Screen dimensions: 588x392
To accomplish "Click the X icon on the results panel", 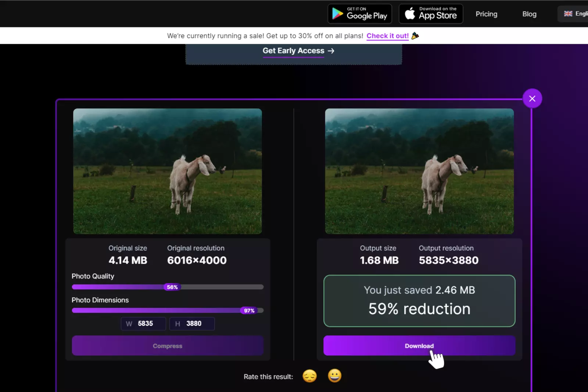I will point(533,98).
